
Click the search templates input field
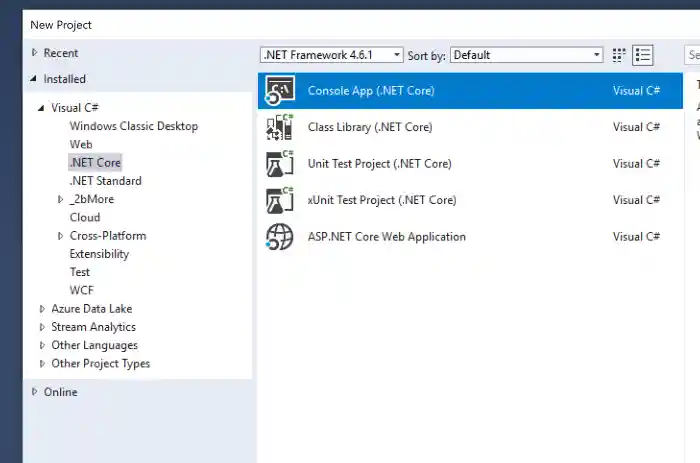tap(691, 55)
